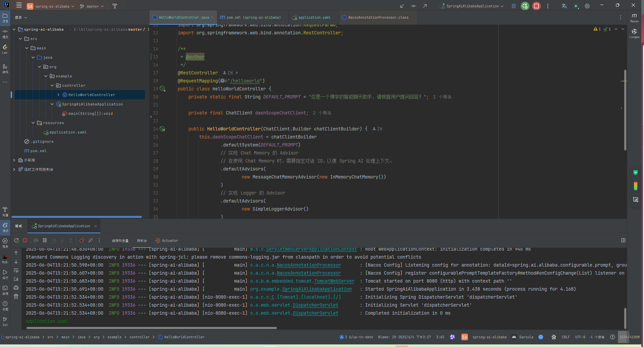Click the Git update project arrow icon

(x=402, y=6)
